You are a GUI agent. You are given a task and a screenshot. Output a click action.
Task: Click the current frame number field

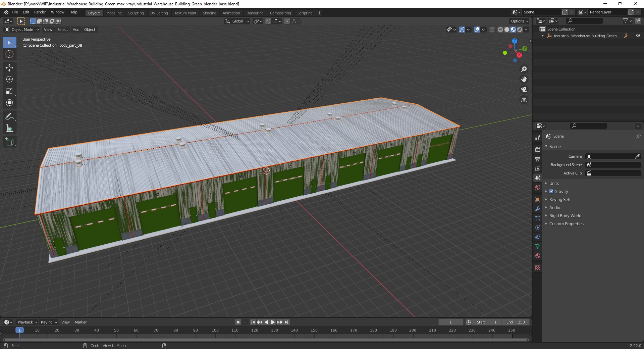(450, 322)
